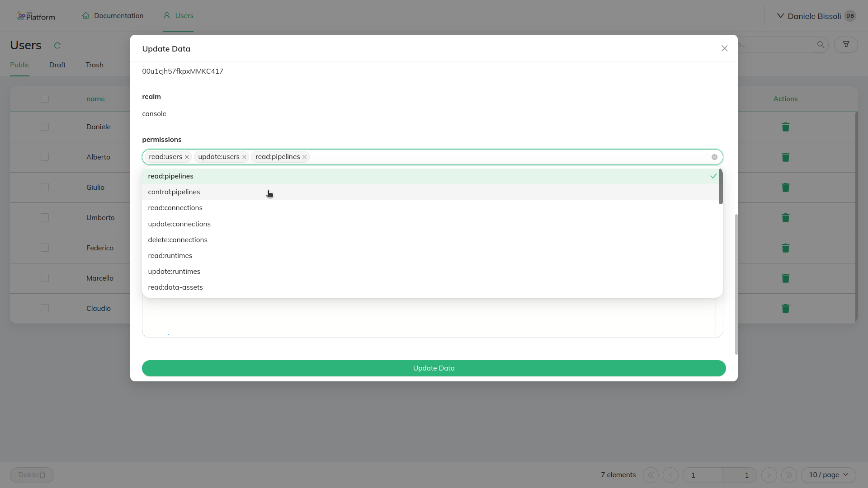
Task: Click the delete trash icon for Alberto
Action: point(785,157)
